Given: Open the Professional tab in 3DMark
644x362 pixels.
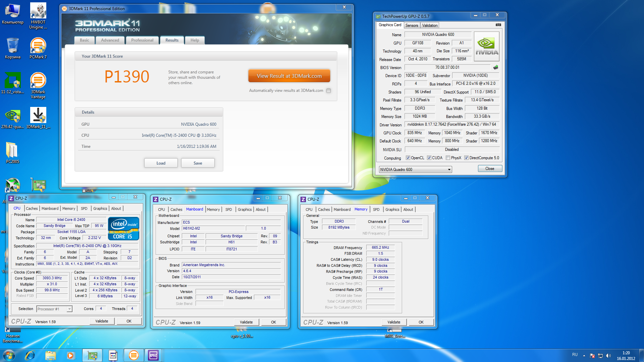Looking at the screenshot, I should (142, 40).
